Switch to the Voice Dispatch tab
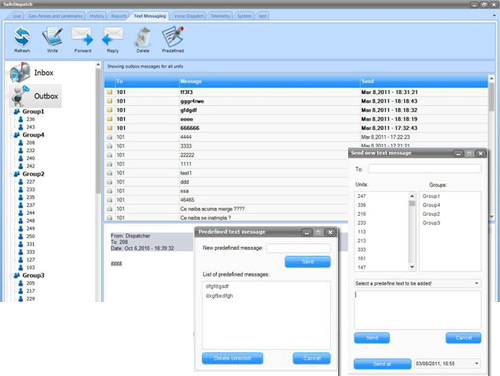Viewport: 500px width, 376px height. [x=189, y=16]
